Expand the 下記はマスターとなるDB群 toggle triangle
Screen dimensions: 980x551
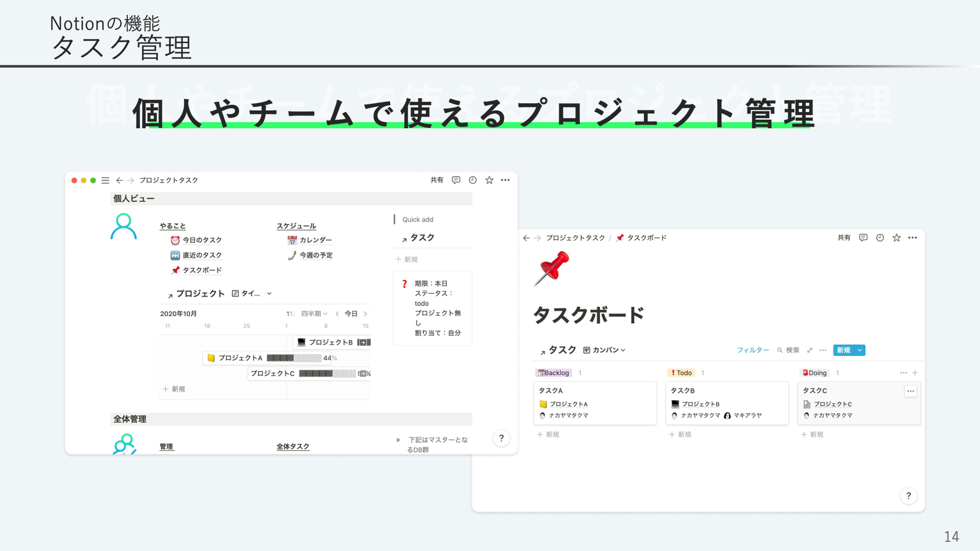point(398,440)
